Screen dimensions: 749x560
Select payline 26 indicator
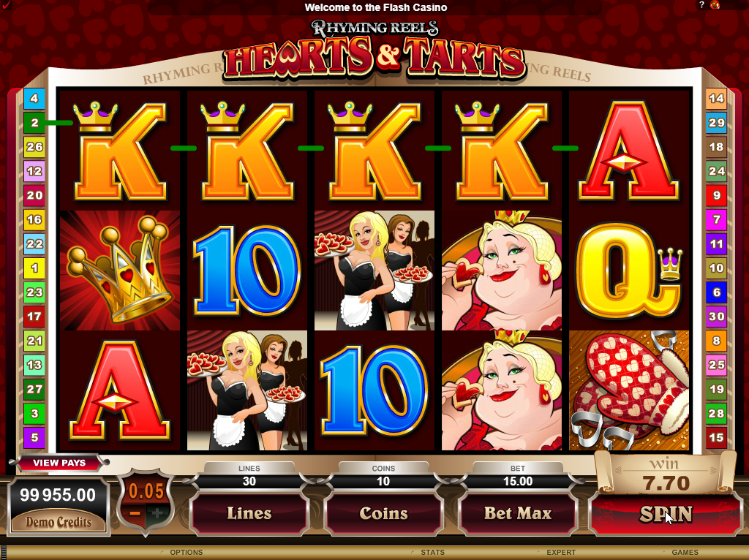point(34,147)
